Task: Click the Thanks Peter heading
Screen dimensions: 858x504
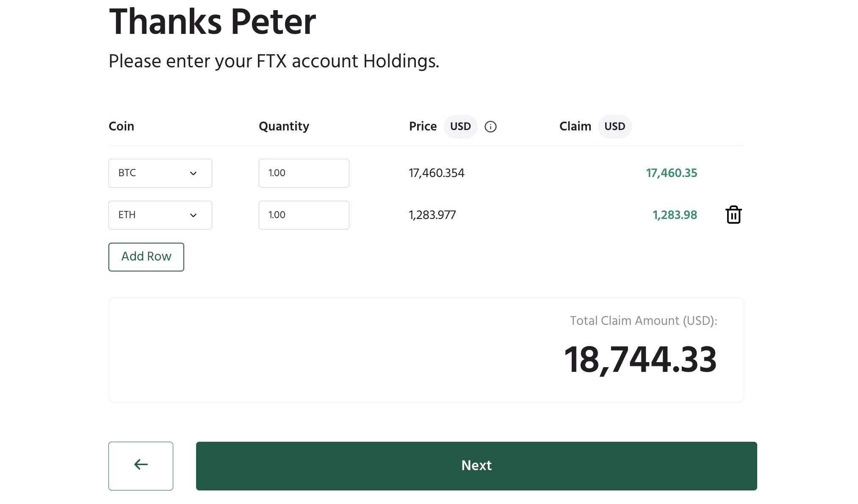Action: point(212,22)
